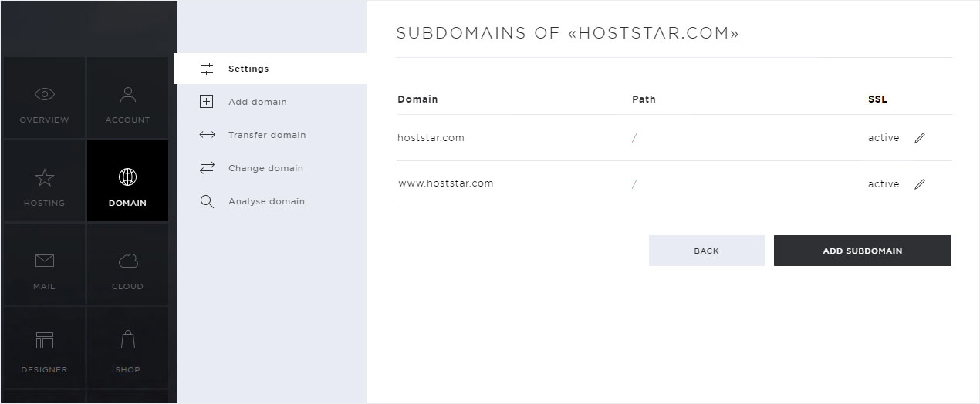Image resolution: width=980 pixels, height=404 pixels.
Task: Click the Back button
Action: pos(706,251)
